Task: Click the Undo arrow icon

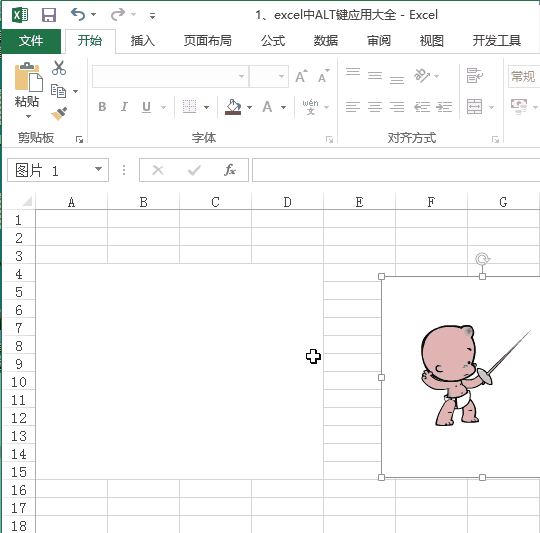Action: tap(78, 14)
